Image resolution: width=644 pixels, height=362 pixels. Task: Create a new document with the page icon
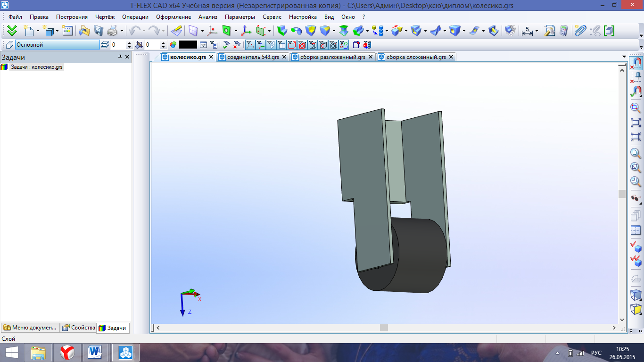29,31
